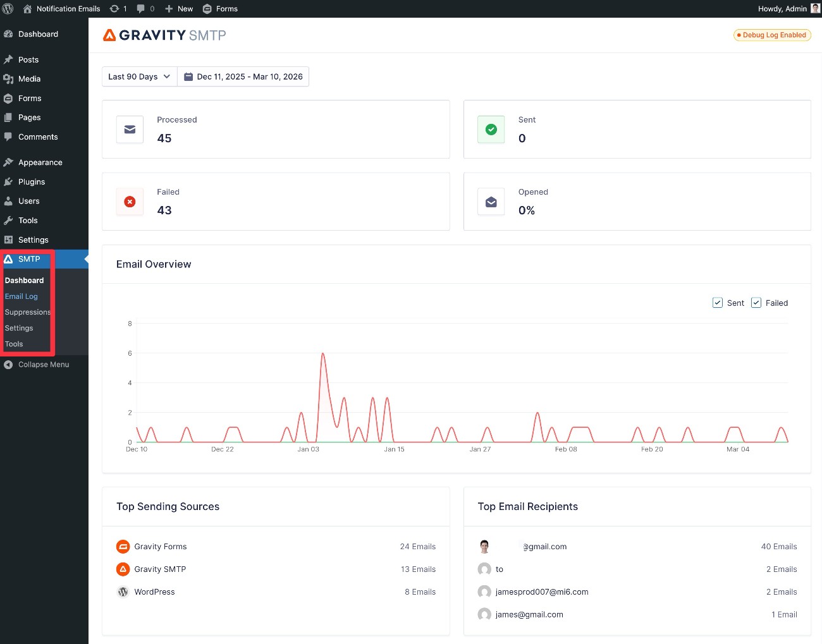Open Tools submenu under SMTP
This screenshot has width=822, height=644.
click(14, 344)
